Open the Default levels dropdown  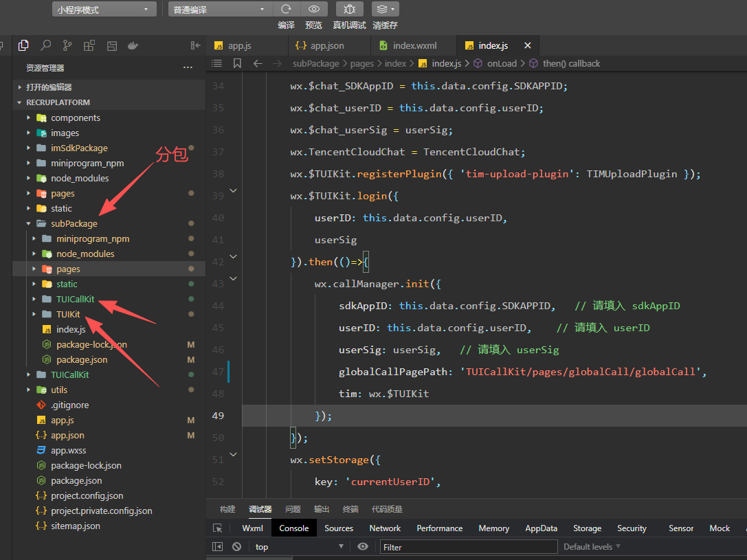tap(592, 547)
